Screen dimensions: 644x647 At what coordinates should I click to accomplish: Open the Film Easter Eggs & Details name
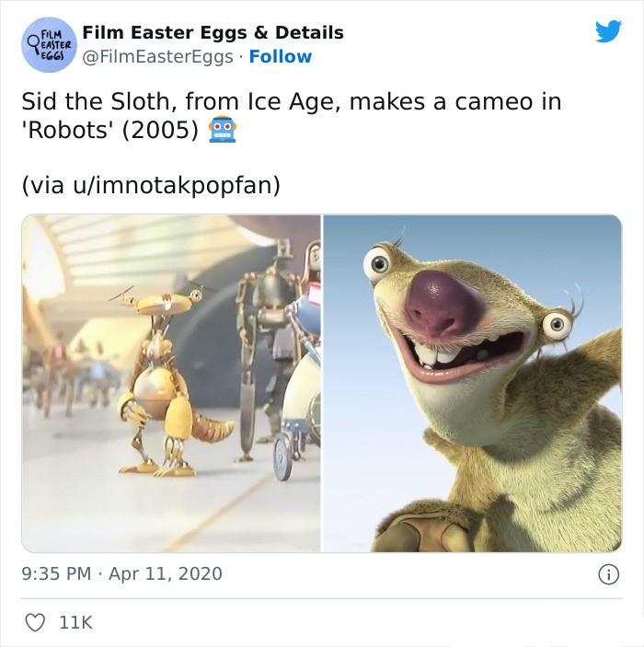tap(213, 32)
